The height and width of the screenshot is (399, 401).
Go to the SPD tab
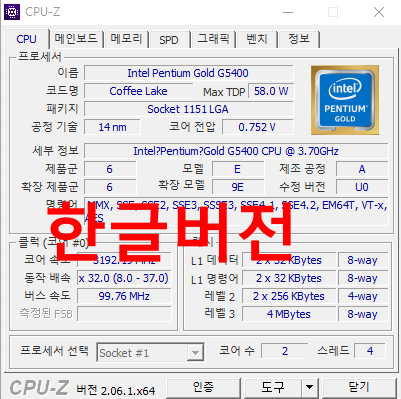(x=169, y=40)
